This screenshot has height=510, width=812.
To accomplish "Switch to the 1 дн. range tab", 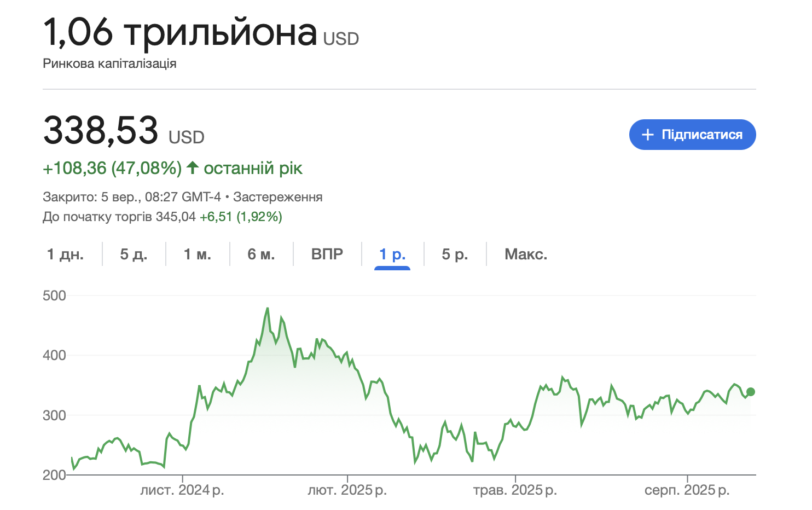I will point(65,254).
